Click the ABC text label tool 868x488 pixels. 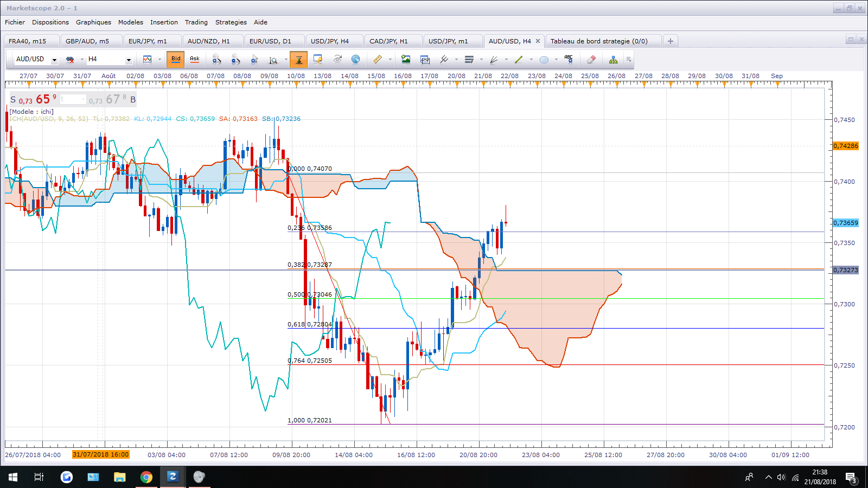pos(569,59)
